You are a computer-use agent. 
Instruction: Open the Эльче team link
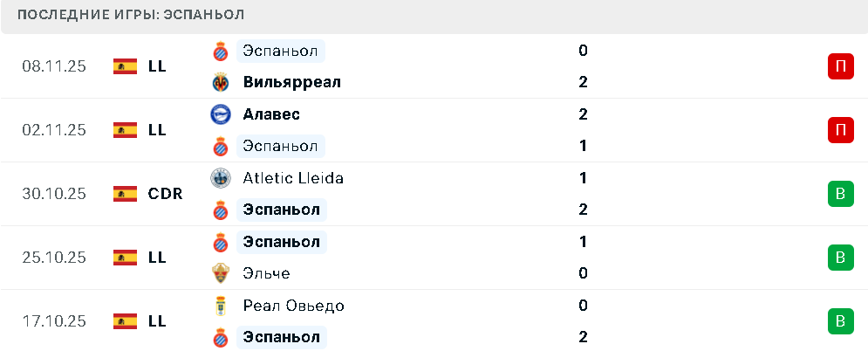click(267, 273)
